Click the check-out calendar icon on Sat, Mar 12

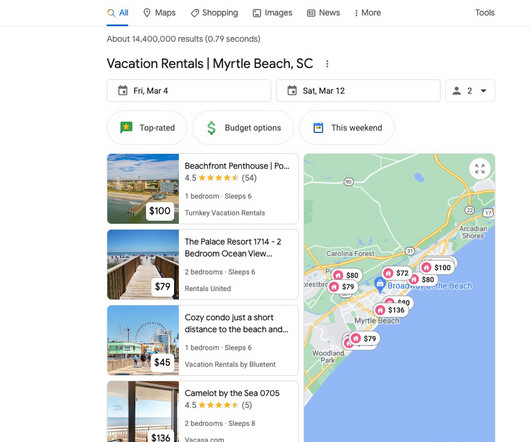coord(292,91)
